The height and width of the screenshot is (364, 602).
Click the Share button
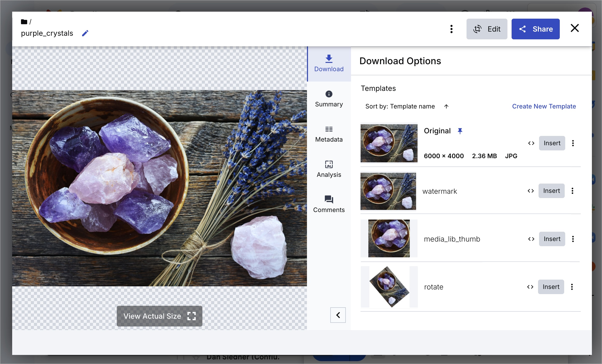(x=535, y=29)
